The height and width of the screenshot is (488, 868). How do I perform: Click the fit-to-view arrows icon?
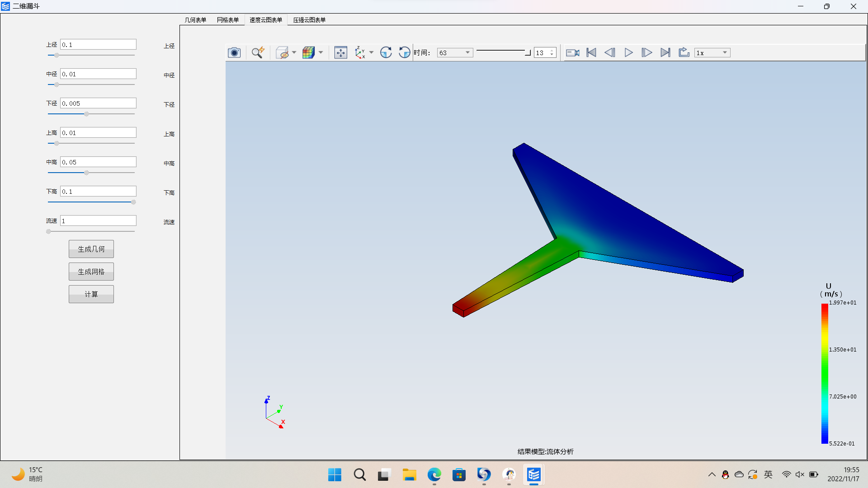341,52
